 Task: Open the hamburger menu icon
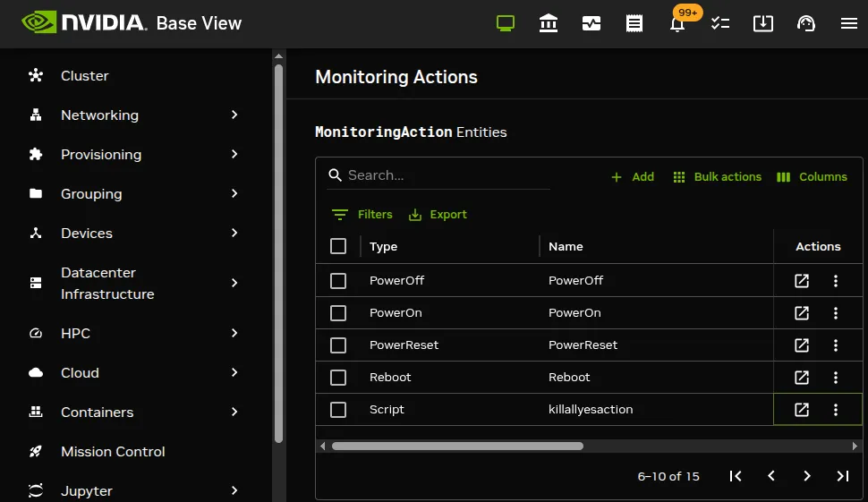pos(848,23)
